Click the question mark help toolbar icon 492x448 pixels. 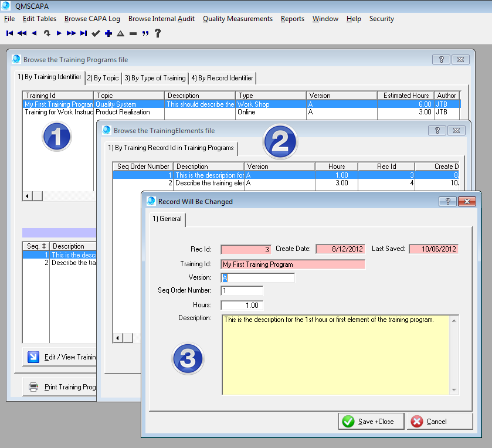pos(158,33)
